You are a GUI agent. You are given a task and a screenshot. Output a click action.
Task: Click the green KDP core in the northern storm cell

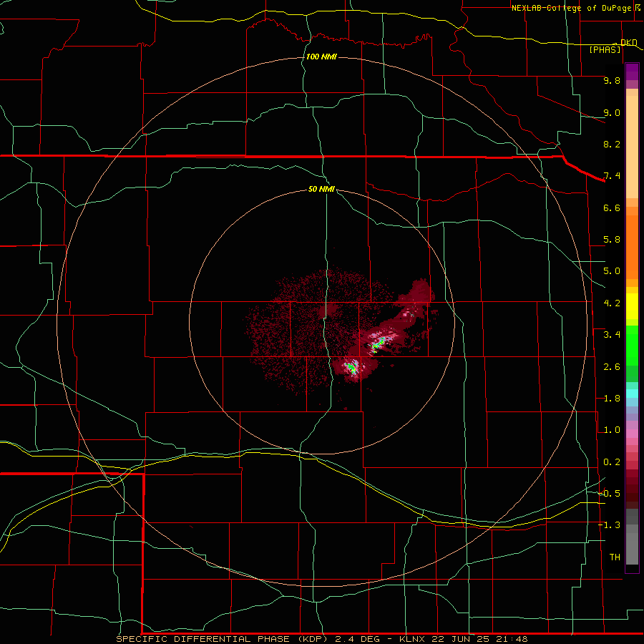379,343
